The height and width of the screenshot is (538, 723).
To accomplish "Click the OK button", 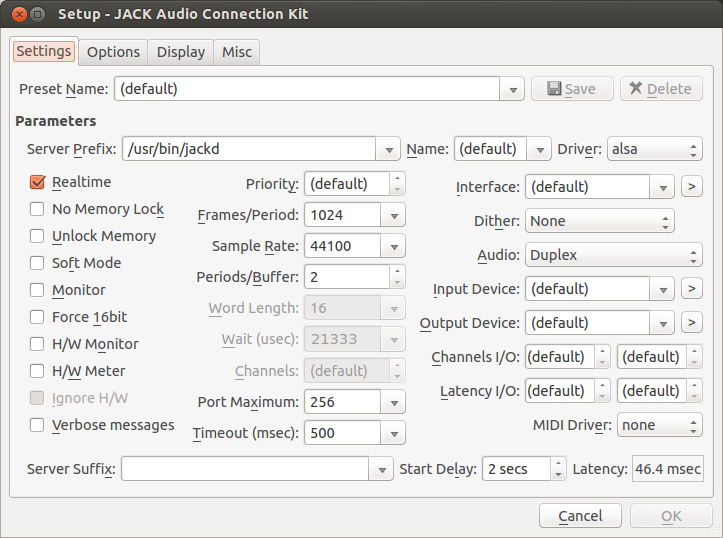I will 671,515.
